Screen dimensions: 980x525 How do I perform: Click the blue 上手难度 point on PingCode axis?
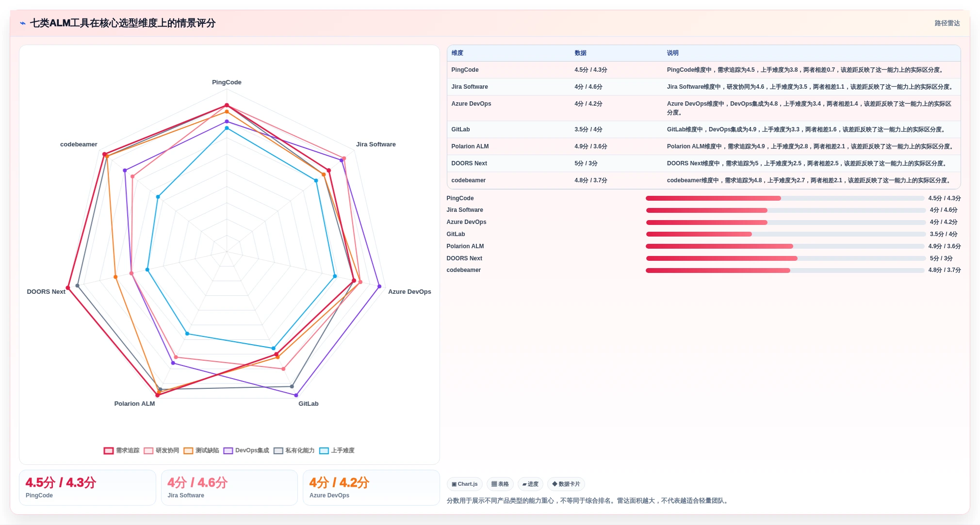(227, 128)
